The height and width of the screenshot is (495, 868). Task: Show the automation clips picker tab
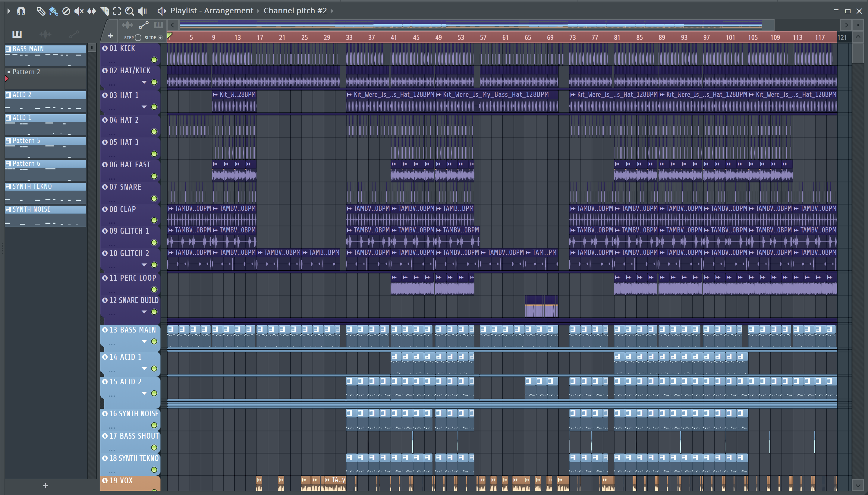pos(74,34)
